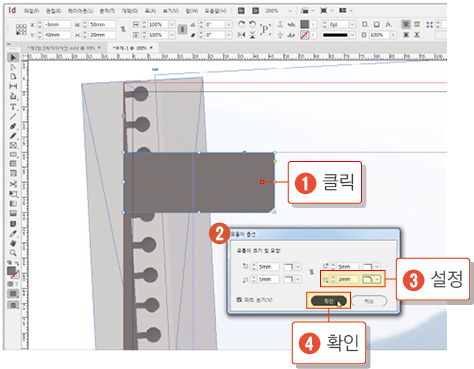Select the Zoom magnifier tool
474x369 pixels.
pos(13,253)
